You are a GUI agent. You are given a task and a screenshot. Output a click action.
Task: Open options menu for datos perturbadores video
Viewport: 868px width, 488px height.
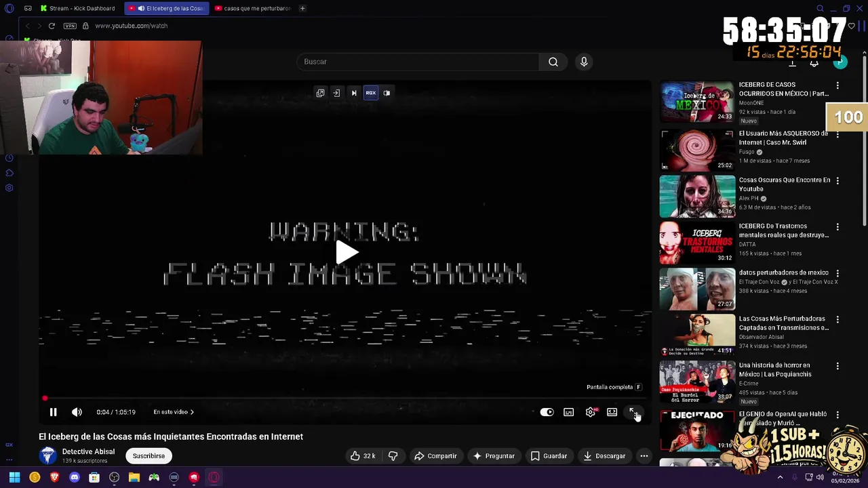pos(837,273)
